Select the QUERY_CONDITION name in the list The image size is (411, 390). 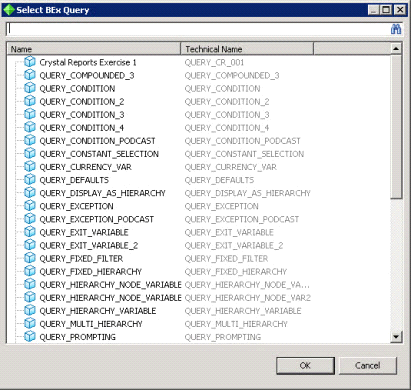(x=77, y=89)
